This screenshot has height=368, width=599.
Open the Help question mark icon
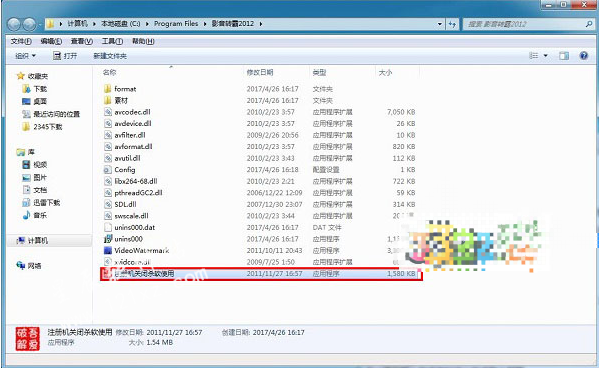point(583,56)
